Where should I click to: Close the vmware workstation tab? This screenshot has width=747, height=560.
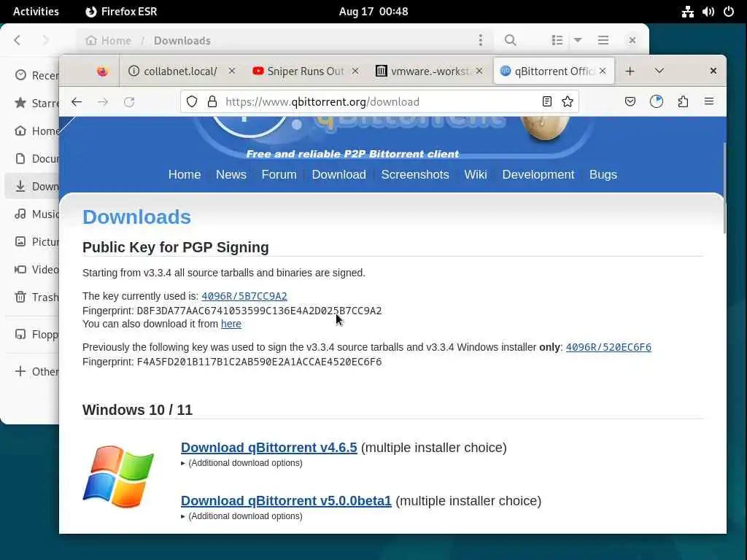[479, 71]
